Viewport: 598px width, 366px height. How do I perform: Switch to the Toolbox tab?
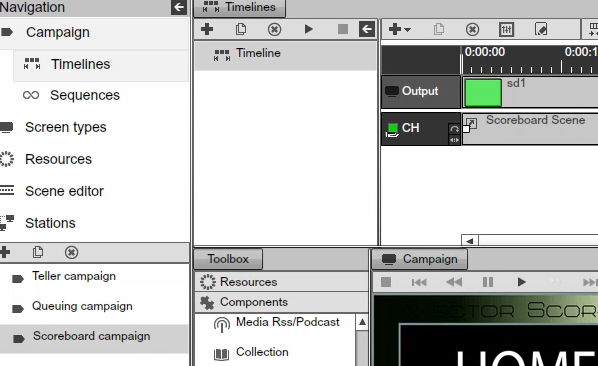228,259
